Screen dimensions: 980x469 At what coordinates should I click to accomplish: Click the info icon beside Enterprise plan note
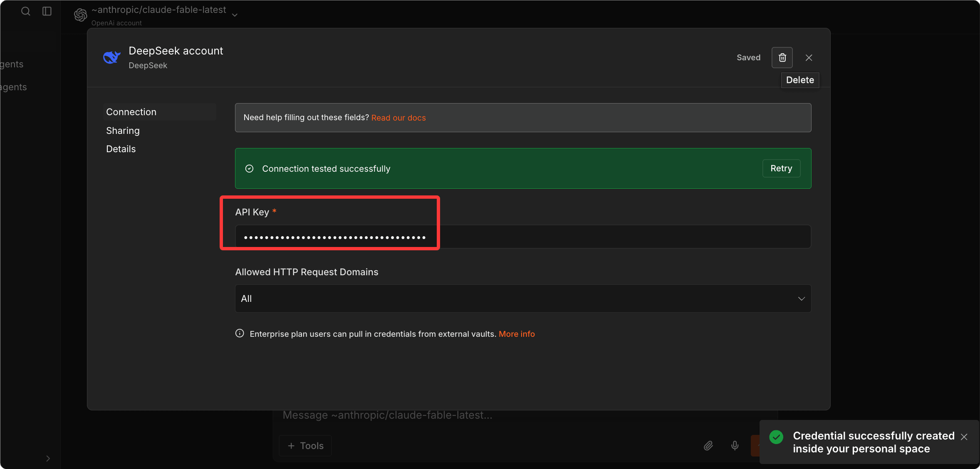pyautogui.click(x=240, y=333)
